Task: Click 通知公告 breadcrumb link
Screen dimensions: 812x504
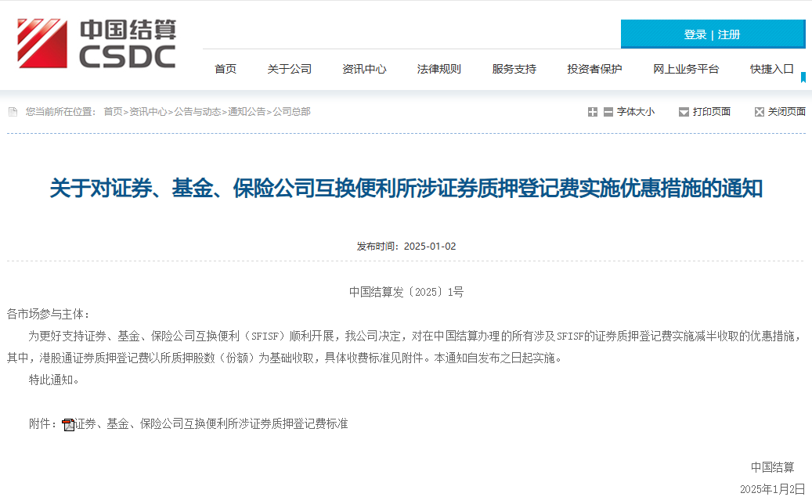Action: (247, 112)
